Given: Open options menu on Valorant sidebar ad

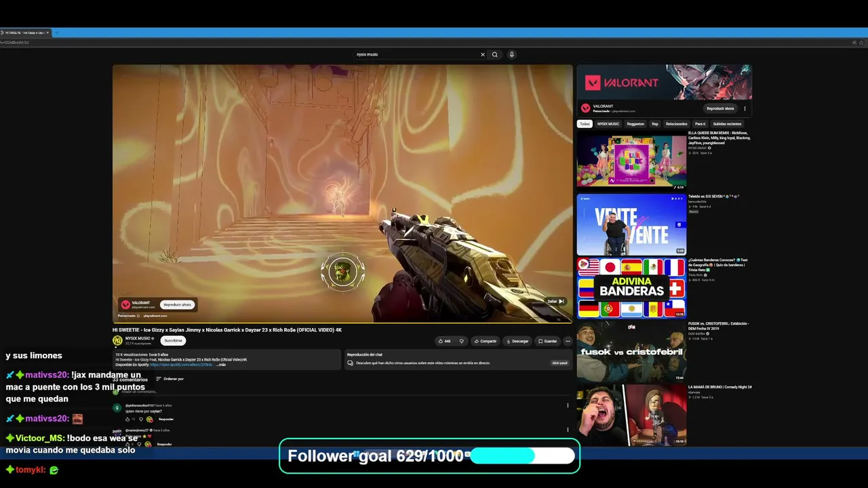Looking at the screenshot, I should point(745,108).
